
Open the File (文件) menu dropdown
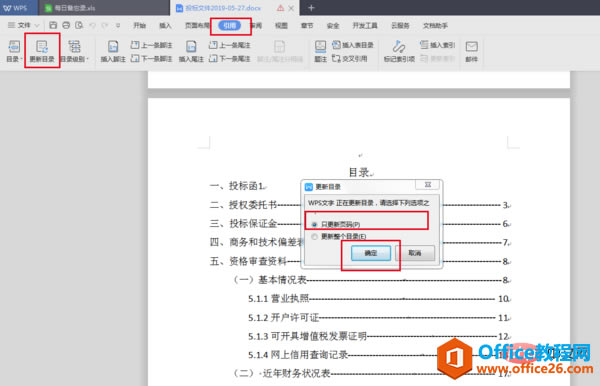click(24, 25)
